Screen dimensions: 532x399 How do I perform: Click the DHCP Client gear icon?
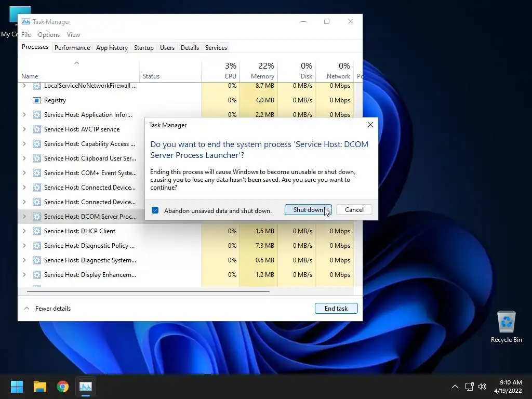[x=37, y=231]
